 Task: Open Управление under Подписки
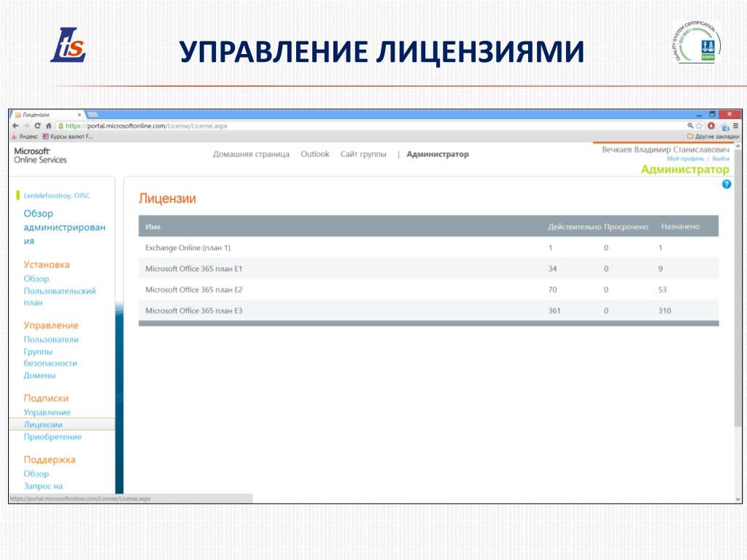point(47,413)
